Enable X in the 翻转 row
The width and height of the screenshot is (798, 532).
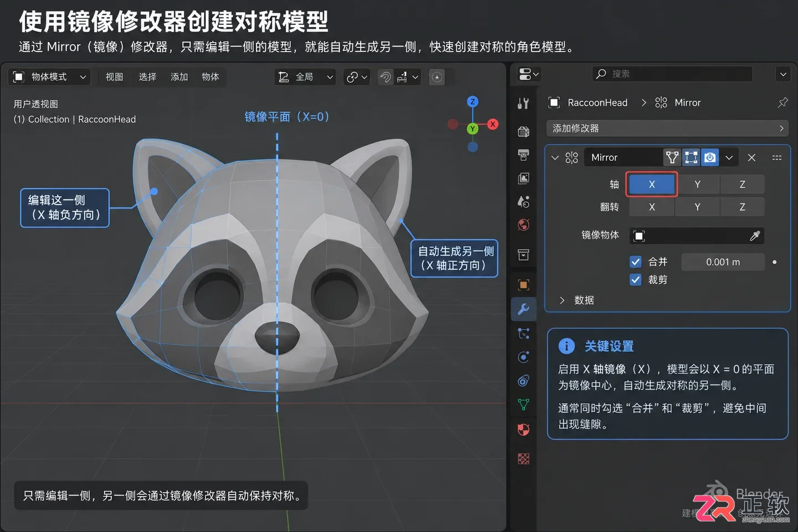[x=652, y=207]
